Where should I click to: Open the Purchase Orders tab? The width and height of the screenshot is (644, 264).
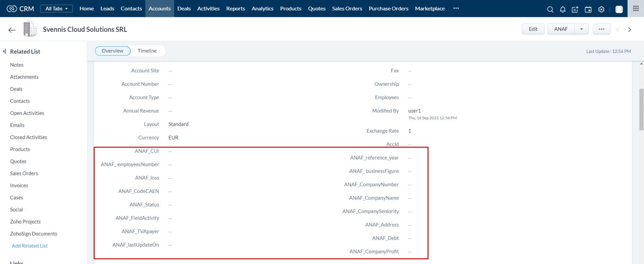click(x=388, y=8)
